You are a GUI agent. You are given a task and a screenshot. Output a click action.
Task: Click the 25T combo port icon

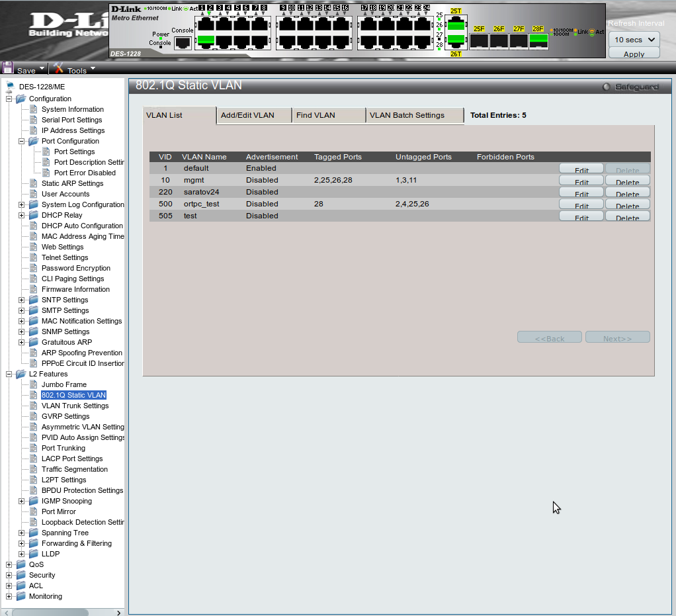tap(456, 25)
